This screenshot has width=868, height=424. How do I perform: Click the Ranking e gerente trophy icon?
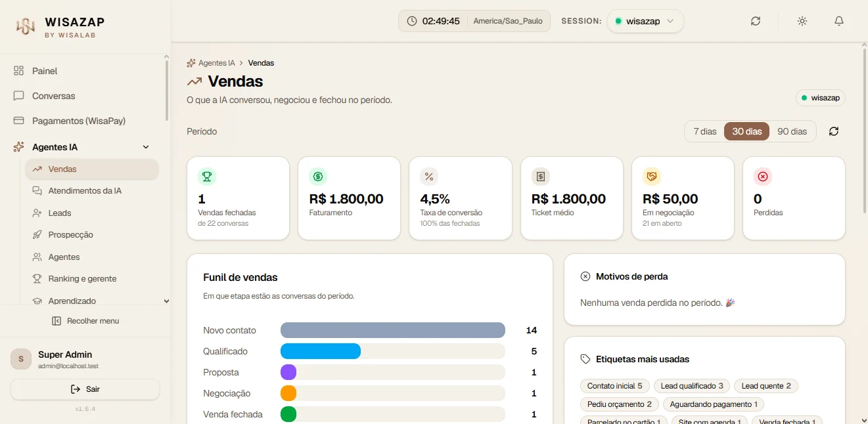pyautogui.click(x=37, y=279)
